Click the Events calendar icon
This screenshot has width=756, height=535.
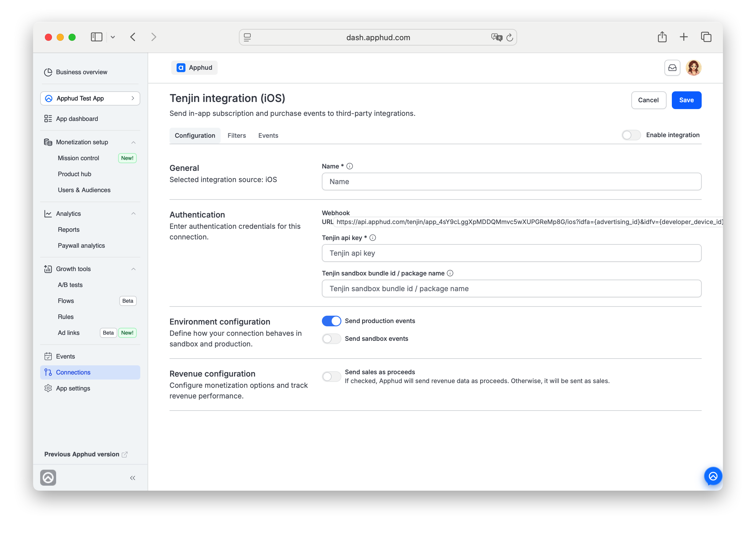(48, 356)
